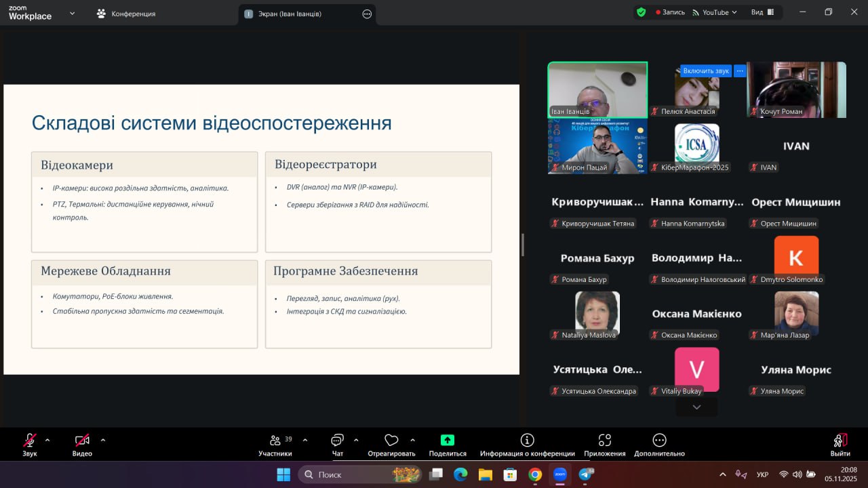Open the Вид view layout button
The width and height of the screenshot is (868, 488).
(x=762, y=12)
